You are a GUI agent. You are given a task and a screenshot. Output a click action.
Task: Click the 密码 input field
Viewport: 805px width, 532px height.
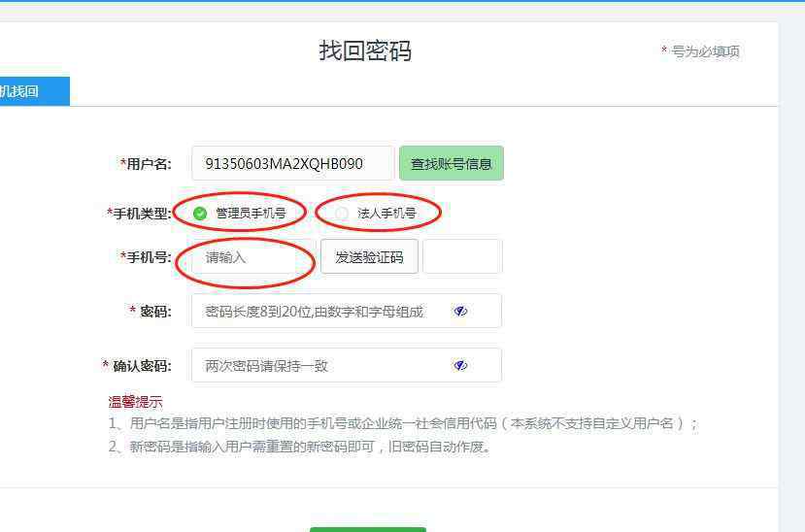[347, 311]
